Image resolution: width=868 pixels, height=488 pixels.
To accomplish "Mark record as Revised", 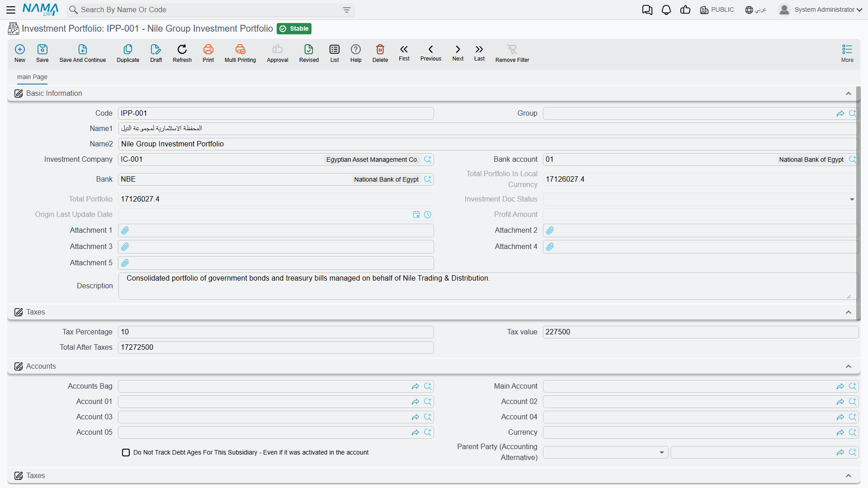I will click(309, 53).
